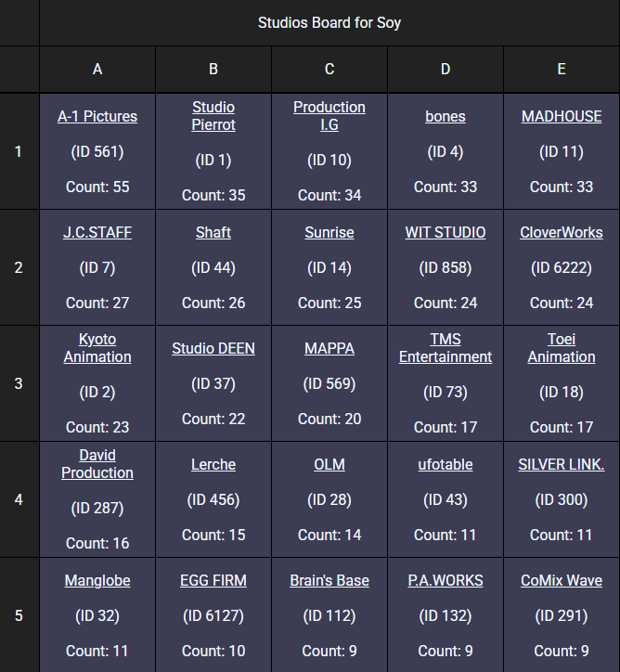This screenshot has width=620, height=672.
Task: Open the Kyoto Animation link
Action: point(97,348)
